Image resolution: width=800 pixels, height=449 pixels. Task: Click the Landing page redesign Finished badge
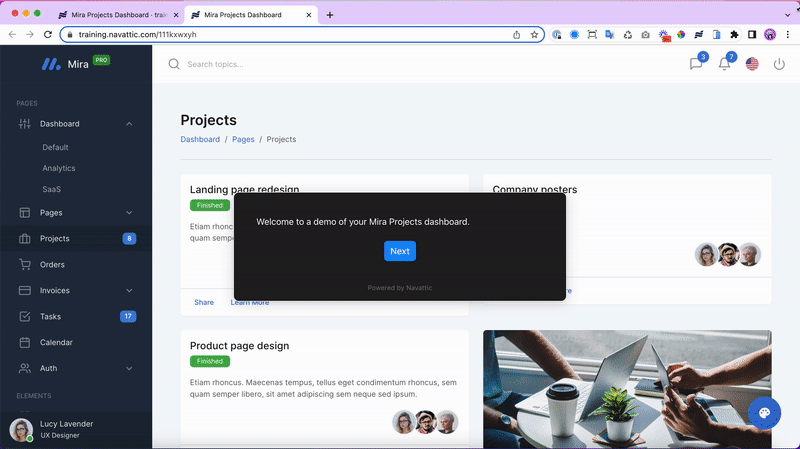[210, 205]
